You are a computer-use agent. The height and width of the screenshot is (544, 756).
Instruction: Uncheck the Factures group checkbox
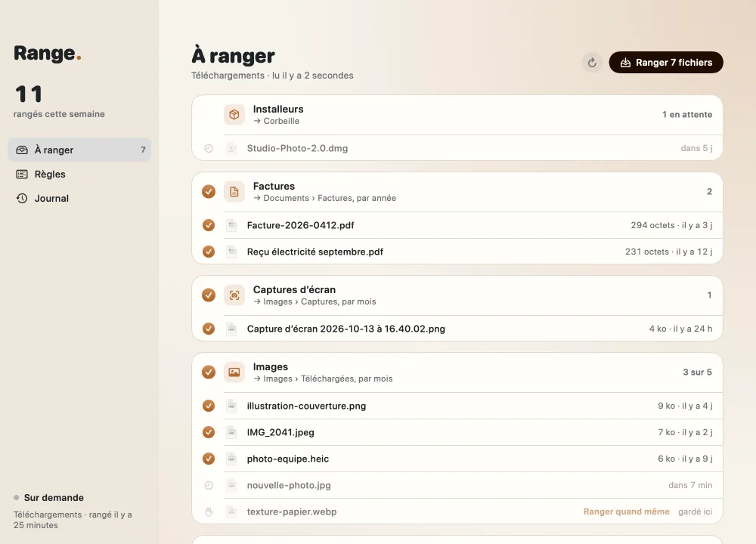tap(209, 192)
